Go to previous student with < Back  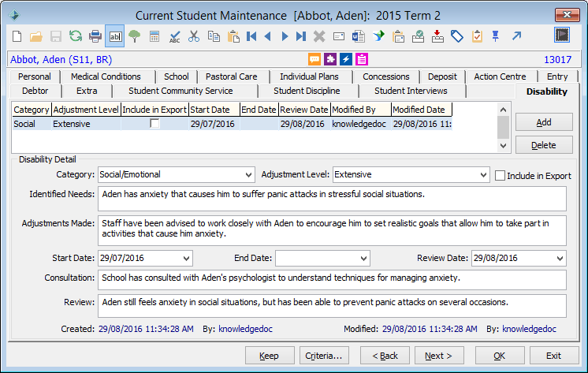(x=385, y=356)
